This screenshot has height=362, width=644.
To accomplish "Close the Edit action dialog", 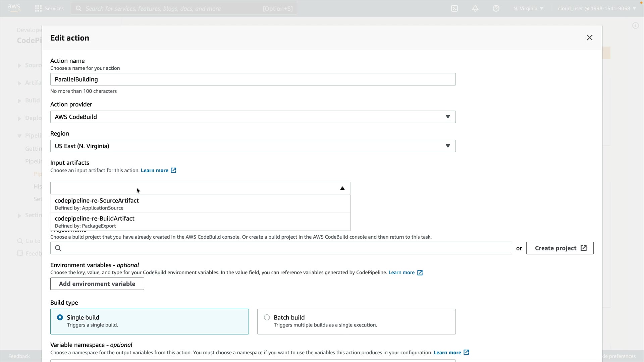I will (x=590, y=38).
